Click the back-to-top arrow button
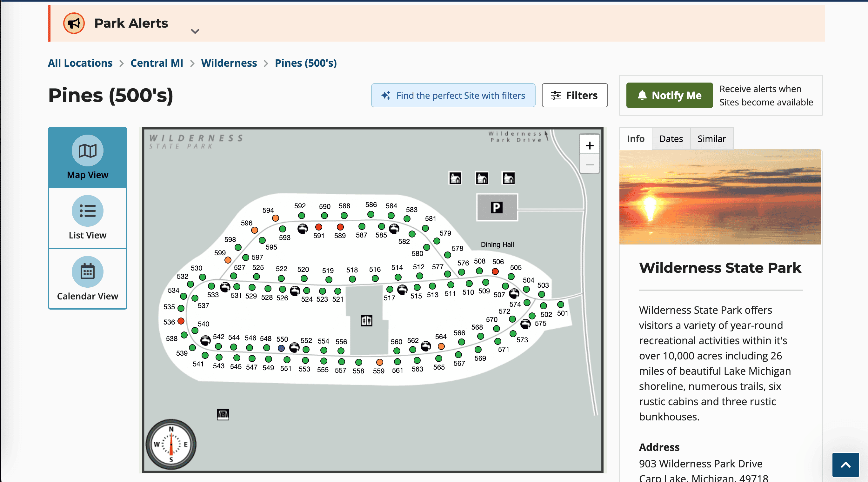Viewport: 868px width, 482px height. (x=845, y=465)
